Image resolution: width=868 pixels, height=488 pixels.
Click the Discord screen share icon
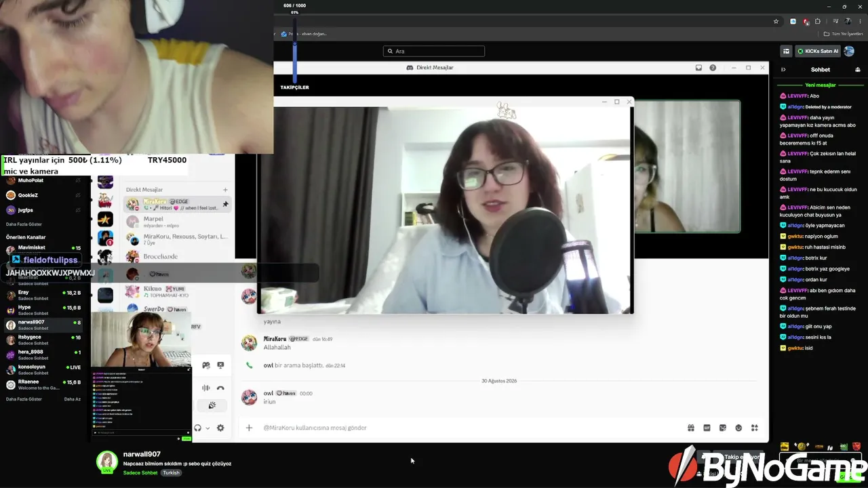220,365
